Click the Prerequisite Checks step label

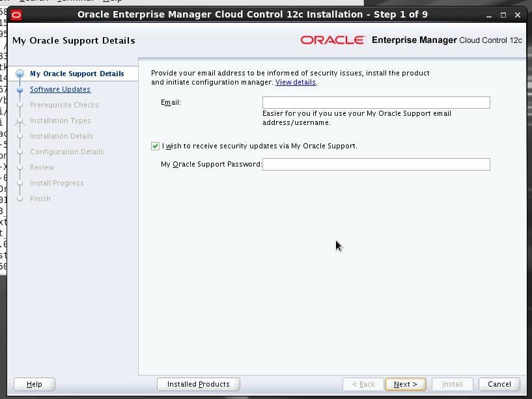click(x=64, y=105)
